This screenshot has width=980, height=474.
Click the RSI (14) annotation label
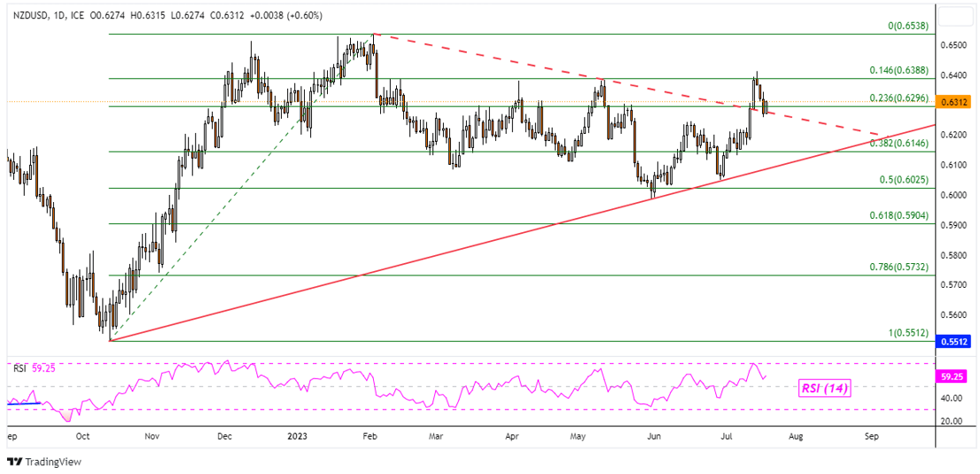pyautogui.click(x=824, y=388)
